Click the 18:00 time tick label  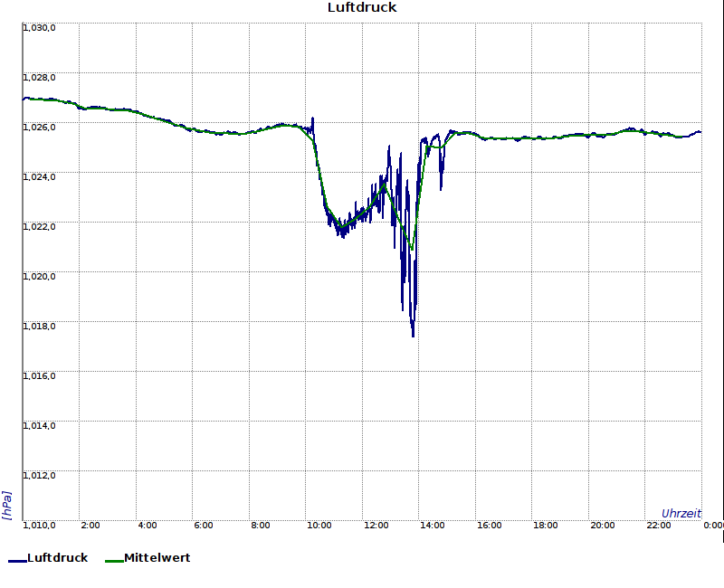point(546,526)
